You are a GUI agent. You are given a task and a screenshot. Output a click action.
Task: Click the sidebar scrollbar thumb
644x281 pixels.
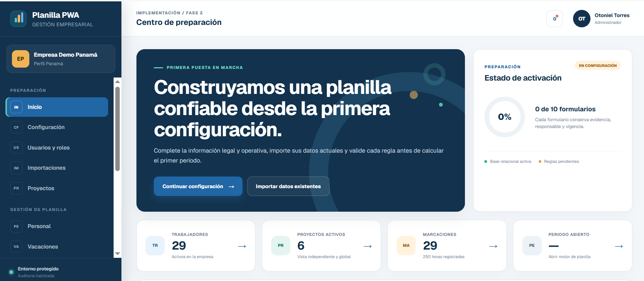click(x=117, y=129)
